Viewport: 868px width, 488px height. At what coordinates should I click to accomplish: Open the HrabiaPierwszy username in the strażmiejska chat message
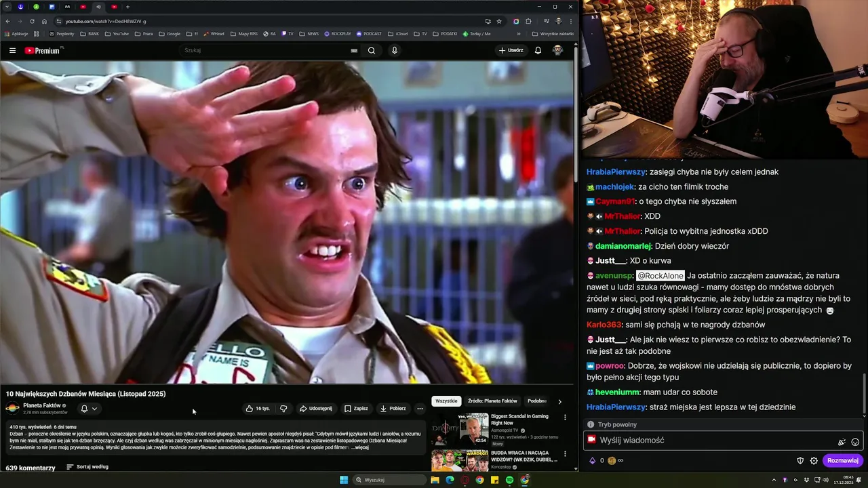point(616,407)
